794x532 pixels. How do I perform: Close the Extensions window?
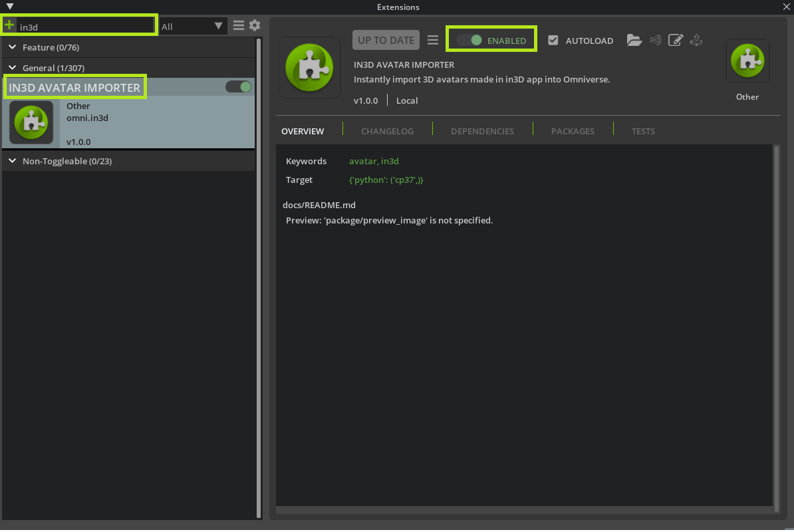[x=787, y=7]
